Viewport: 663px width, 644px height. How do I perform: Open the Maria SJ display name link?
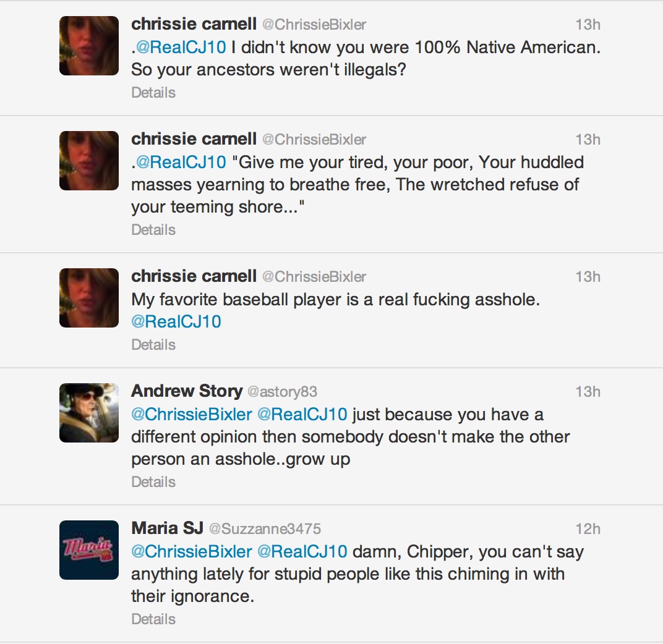(168, 528)
